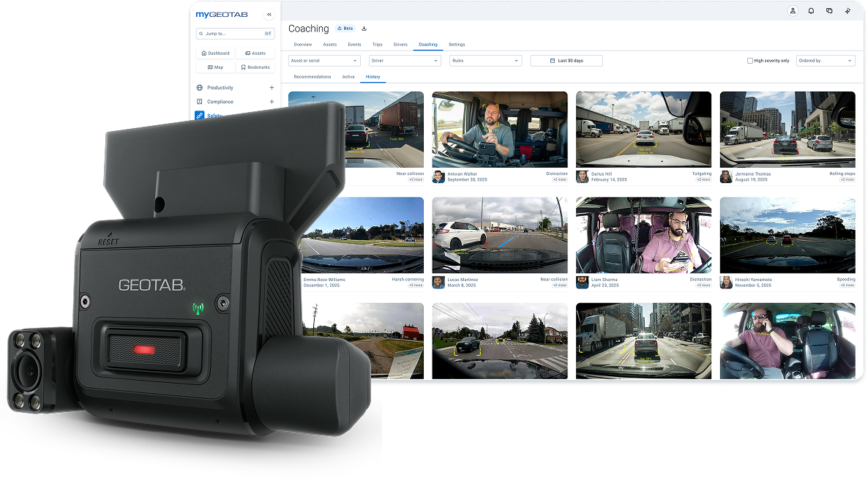Open the Map sidebar button
The image size is (868, 489).
pos(215,67)
